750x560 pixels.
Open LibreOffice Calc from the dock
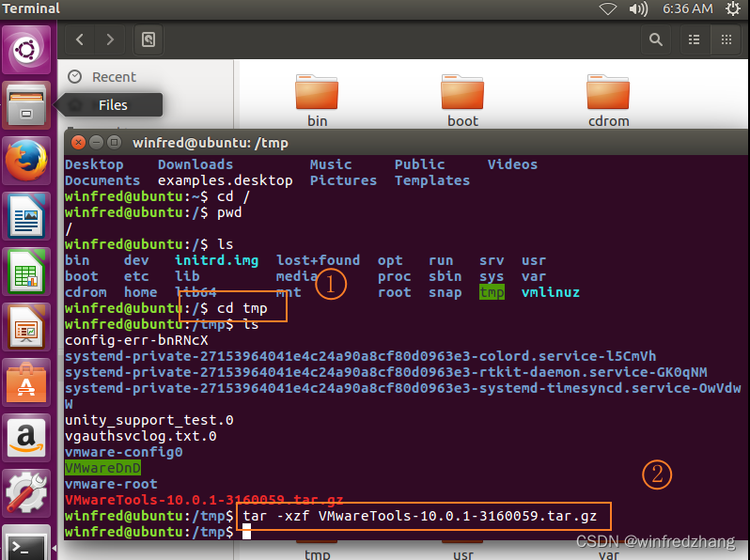point(26,272)
